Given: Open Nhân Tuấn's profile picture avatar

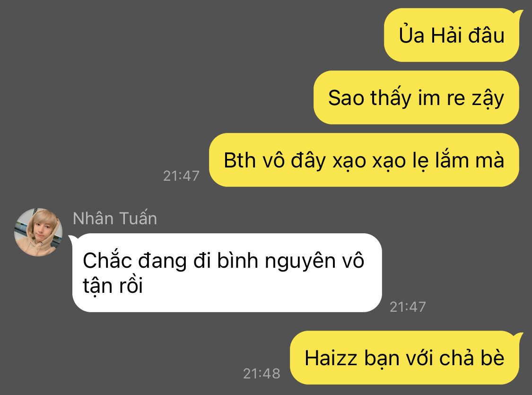Looking at the screenshot, I should (x=38, y=232).
